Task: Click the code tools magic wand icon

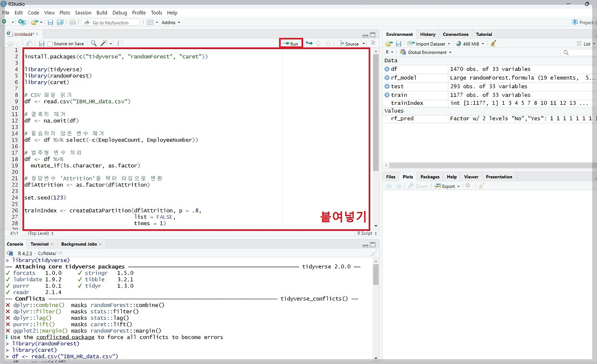Action: tap(104, 43)
